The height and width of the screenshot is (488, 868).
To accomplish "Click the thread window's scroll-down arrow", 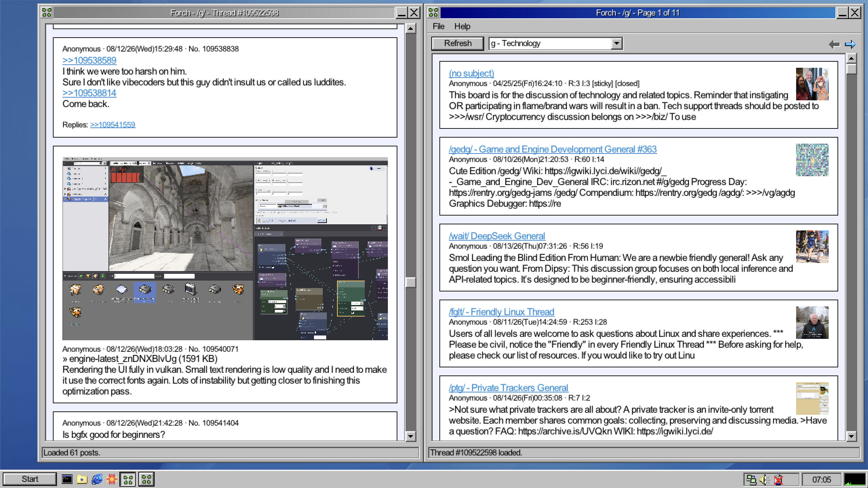I will click(x=411, y=436).
